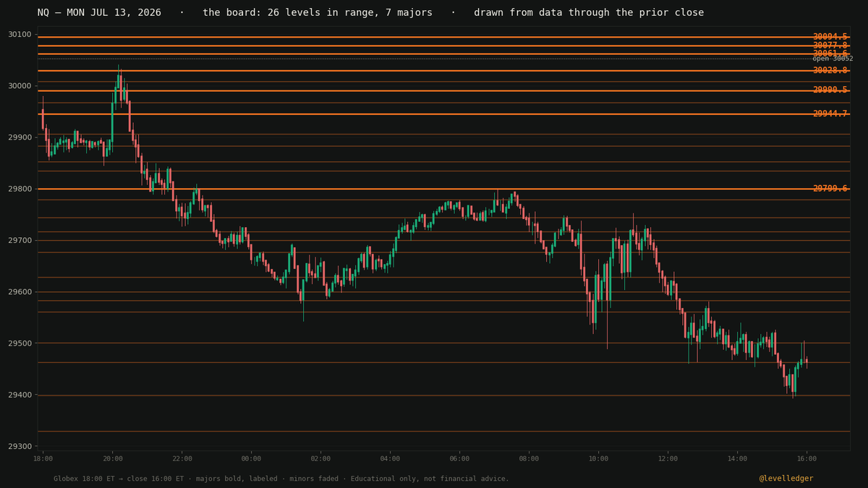Viewport: 868px width, 488px height.
Task: Click the @levelledger handle
Action: [x=786, y=479]
